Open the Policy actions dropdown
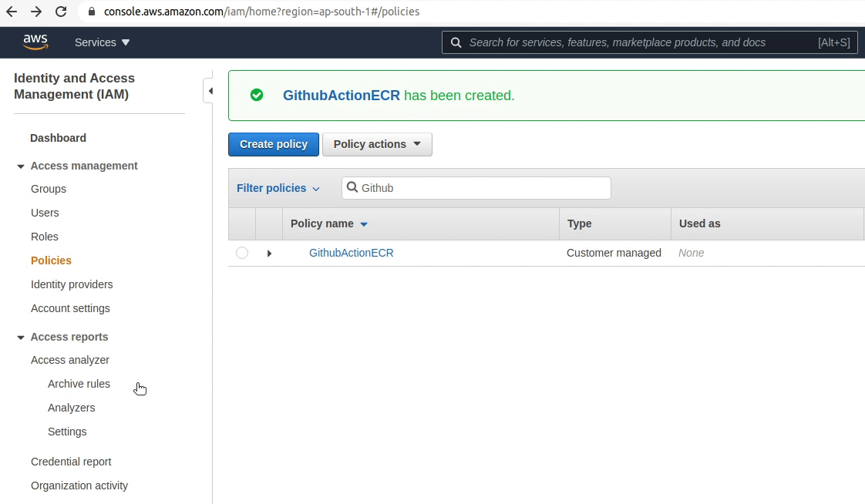This screenshot has height=504, width=865. pyautogui.click(x=377, y=144)
